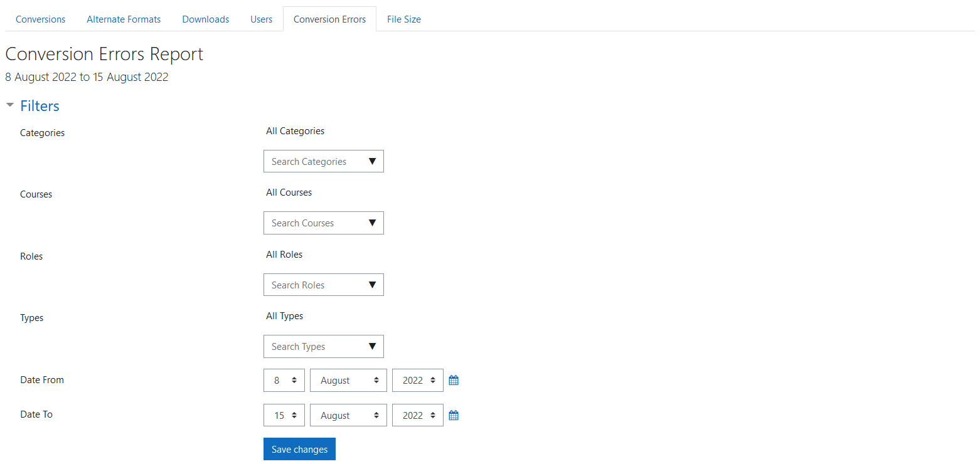Switch to the Conversions tab
The height and width of the screenshot is (464, 980).
click(40, 19)
